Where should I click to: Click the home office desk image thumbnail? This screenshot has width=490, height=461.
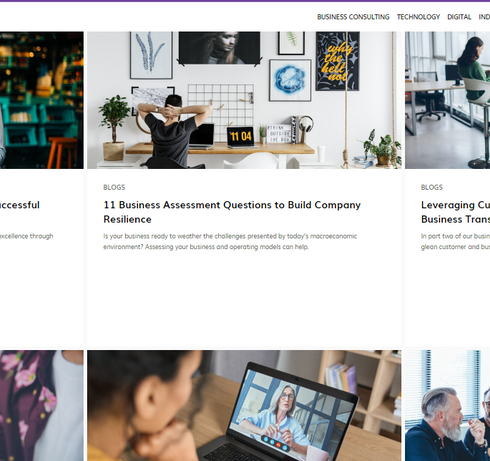click(x=244, y=100)
